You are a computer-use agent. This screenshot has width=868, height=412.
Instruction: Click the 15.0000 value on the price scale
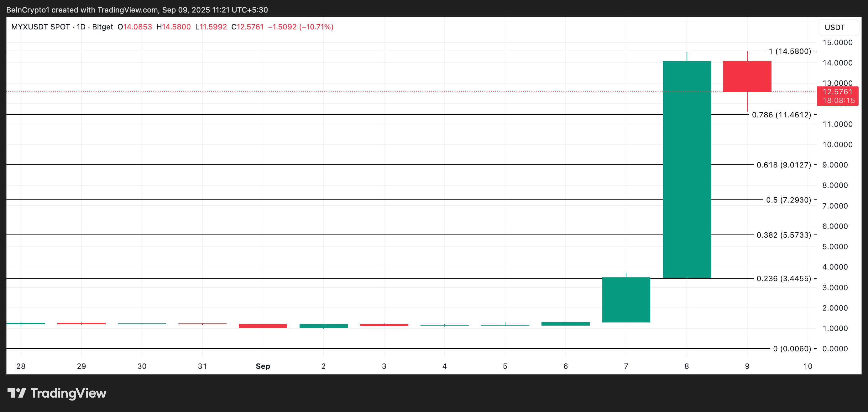pos(838,42)
